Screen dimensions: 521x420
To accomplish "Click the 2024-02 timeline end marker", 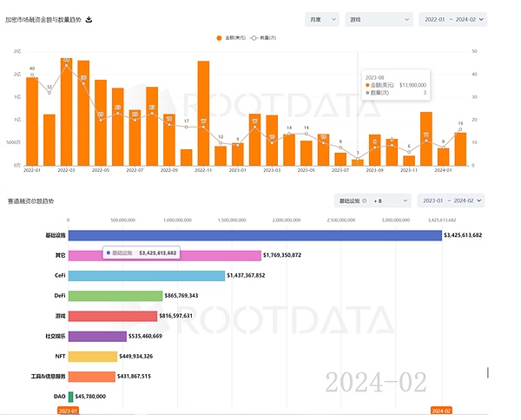I will (441, 410).
